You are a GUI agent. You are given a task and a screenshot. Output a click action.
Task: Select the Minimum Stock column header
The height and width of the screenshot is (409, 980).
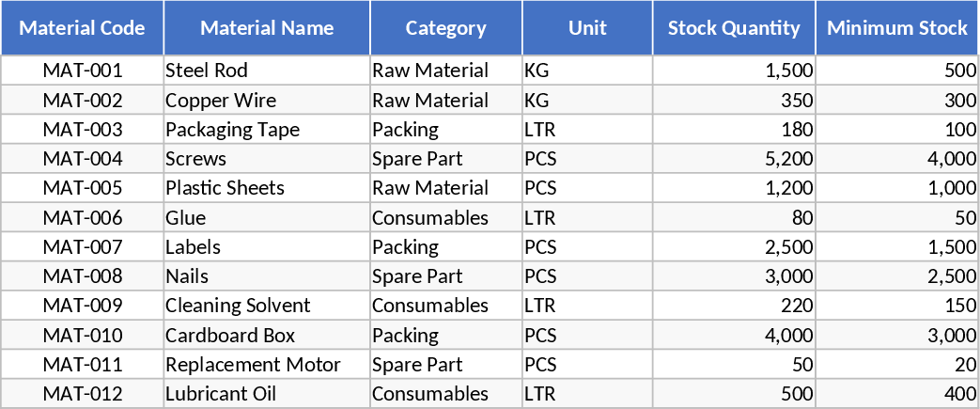(x=897, y=28)
